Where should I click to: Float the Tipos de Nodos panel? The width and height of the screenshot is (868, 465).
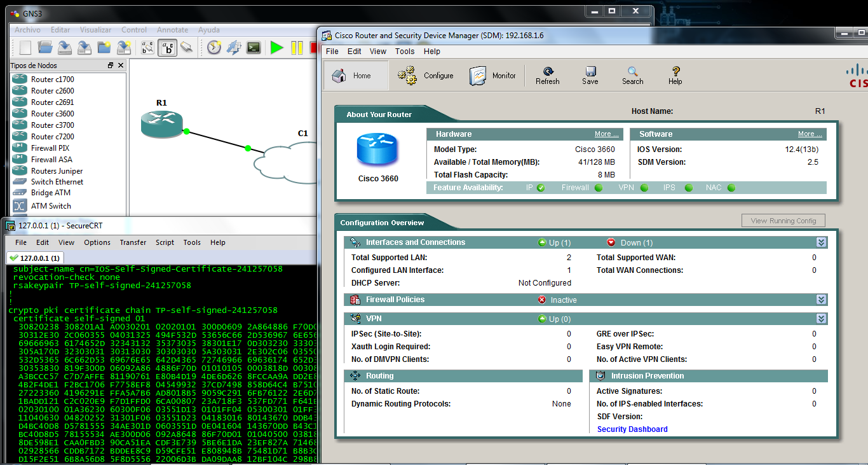click(x=111, y=66)
